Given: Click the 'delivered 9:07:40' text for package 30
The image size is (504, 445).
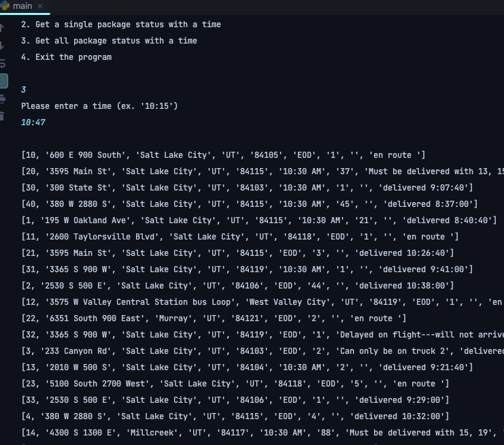Looking at the screenshot, I should [426, 188].
